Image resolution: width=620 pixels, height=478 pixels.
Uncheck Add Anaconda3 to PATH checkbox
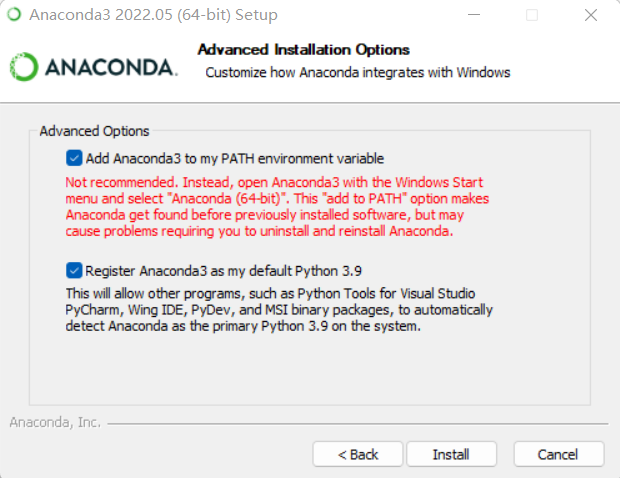click(74, 158)
